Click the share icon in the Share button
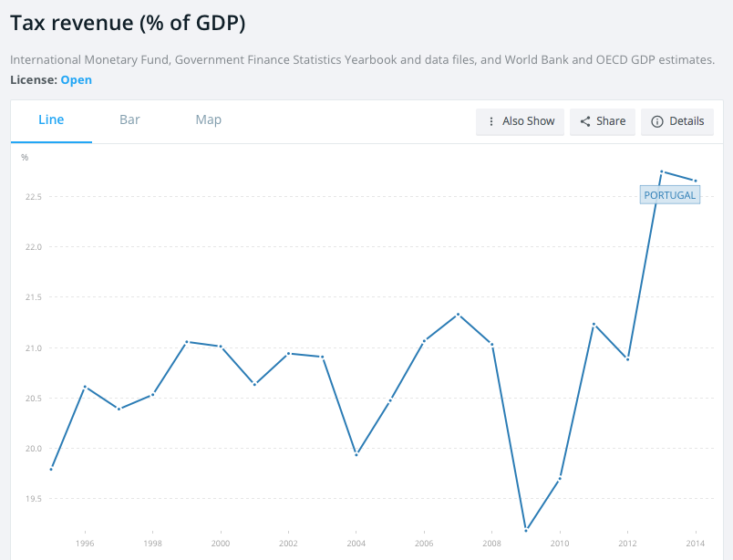The image size is (733, 560). coord(585,121)
